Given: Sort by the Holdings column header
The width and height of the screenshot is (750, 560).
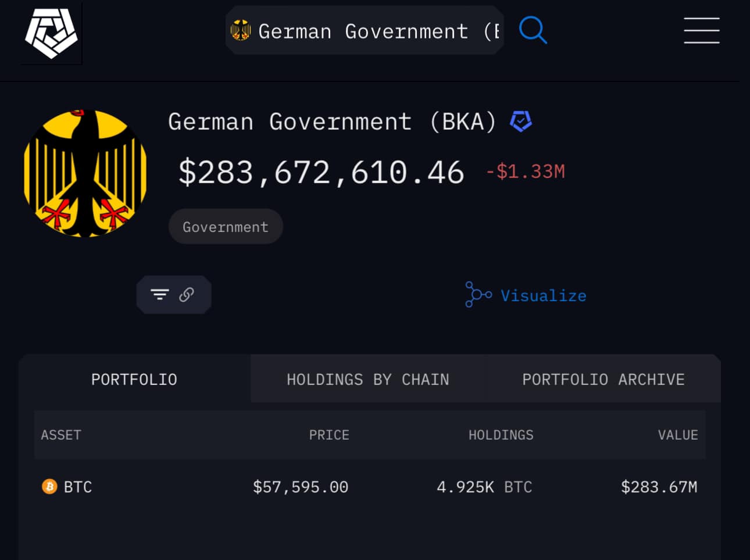Looking at the screenshot, I should [x=501, y=435].
